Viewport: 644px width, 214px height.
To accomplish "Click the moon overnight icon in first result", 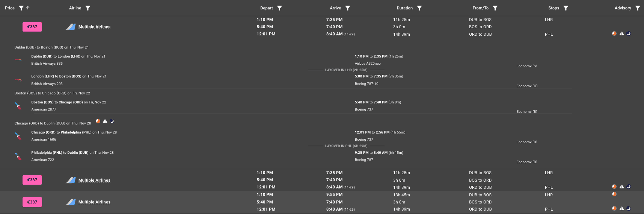I will point(628,33).
